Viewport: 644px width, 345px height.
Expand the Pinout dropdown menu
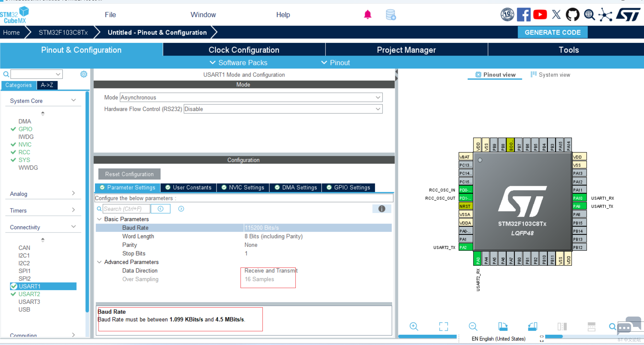click(336, 63)
